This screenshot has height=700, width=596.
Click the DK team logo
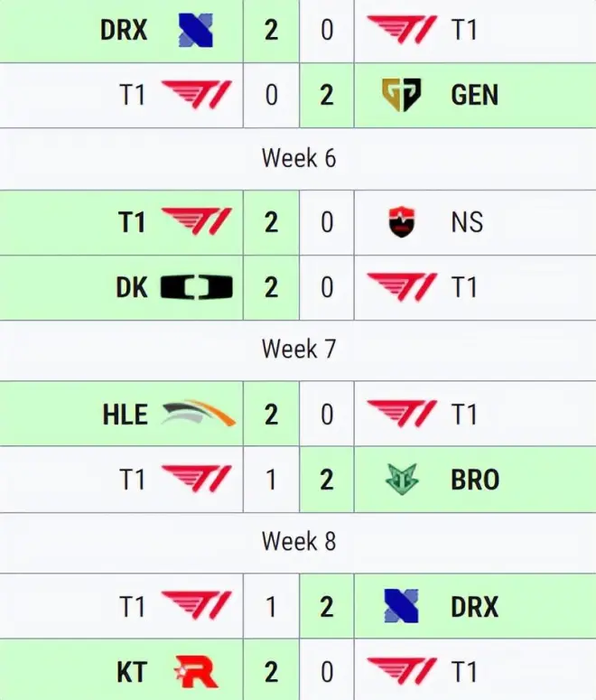click(x=196, y=287)
